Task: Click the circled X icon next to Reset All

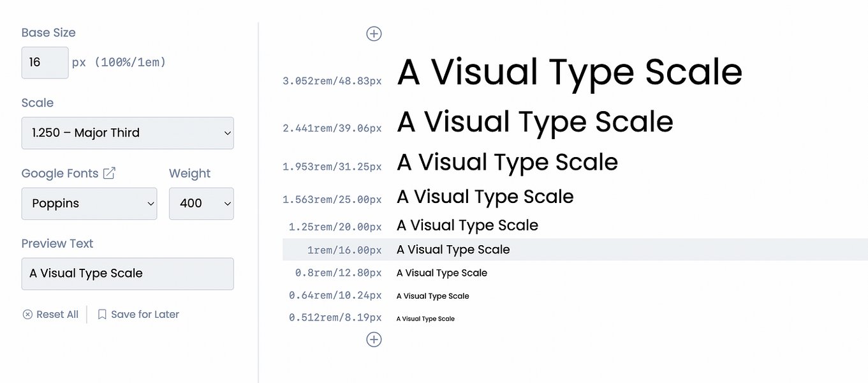Action: pos(27,314)
